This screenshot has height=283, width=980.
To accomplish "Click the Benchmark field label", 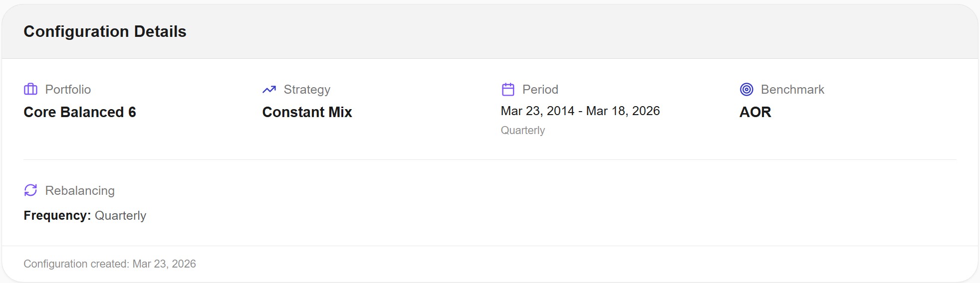I will click(x=792, y=90).
